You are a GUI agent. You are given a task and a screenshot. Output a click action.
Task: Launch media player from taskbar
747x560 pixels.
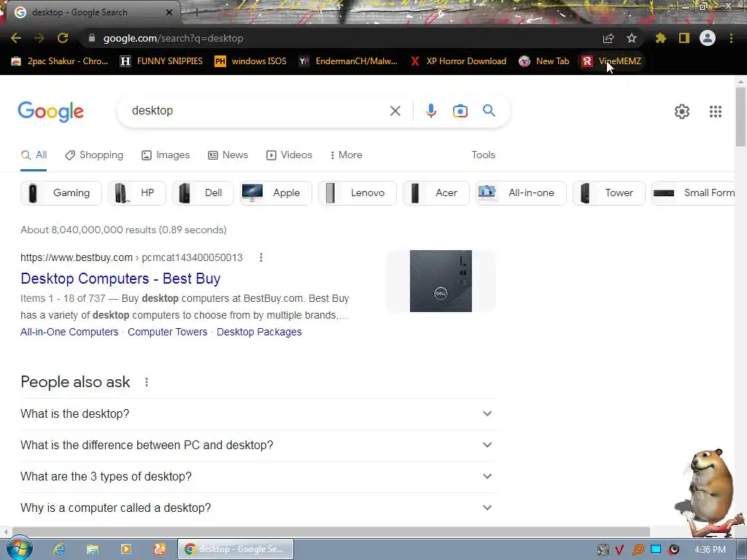coord(125,549)
